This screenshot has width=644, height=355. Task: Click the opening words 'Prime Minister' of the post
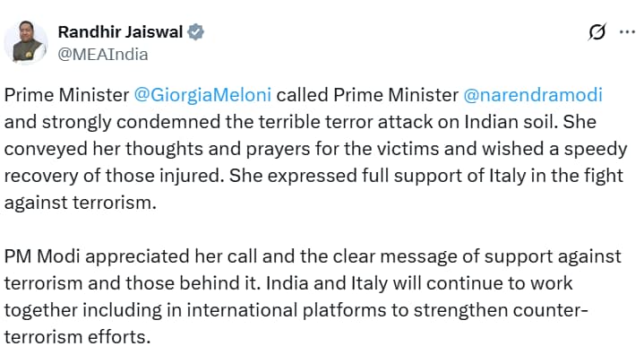[66, 95]
